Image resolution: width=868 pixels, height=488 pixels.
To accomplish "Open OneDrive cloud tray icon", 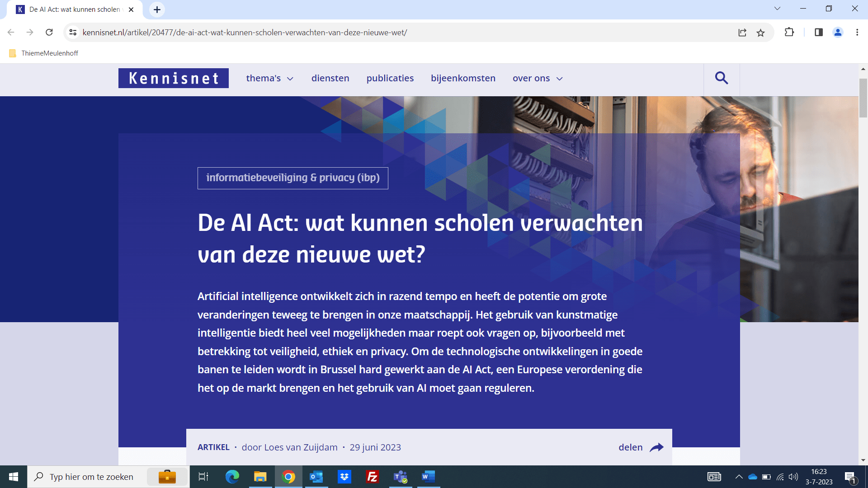I will pyautogui.click(x=753, y=477).
